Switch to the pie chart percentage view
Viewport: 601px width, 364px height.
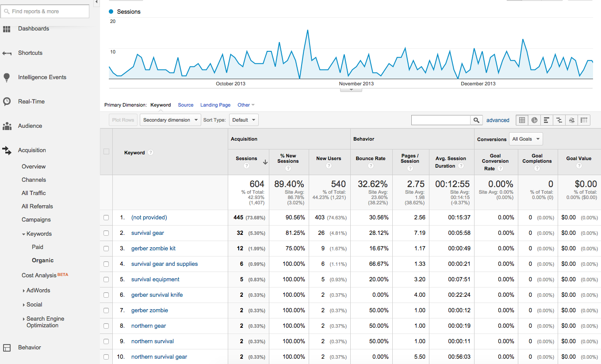click(x=534, y=120)
